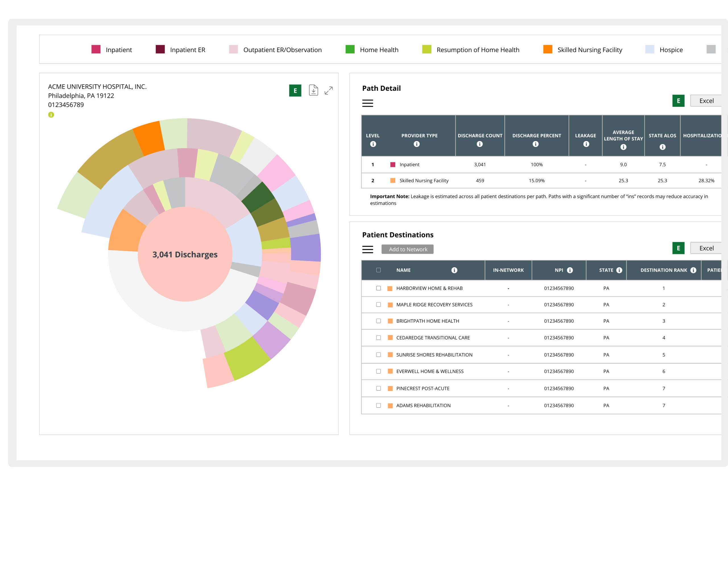This screenshot has width=728, height=583.
Task: Click the Home Health legend item
Action: (379, 50)
